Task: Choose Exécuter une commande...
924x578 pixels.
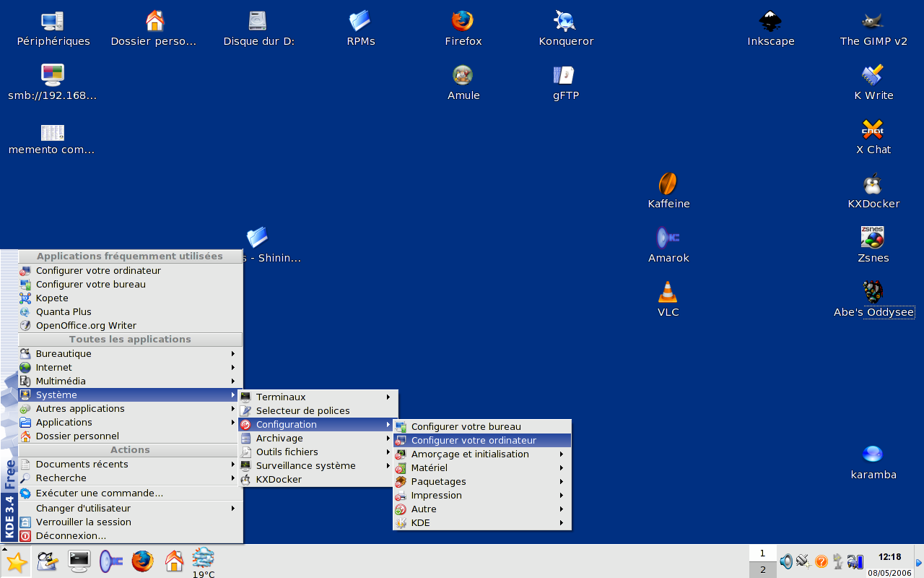Action: click(131, 493)
